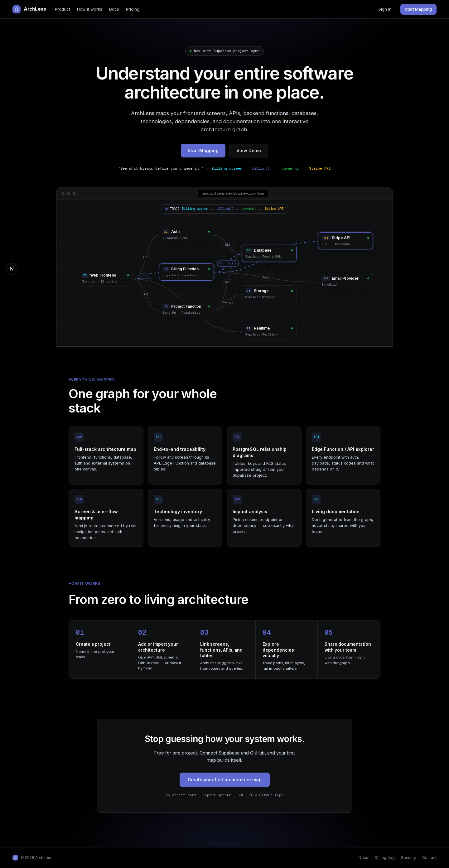Click the FN badge on Project Function node
This screenshot has height=868, width=449.
[x=166, y=306]
